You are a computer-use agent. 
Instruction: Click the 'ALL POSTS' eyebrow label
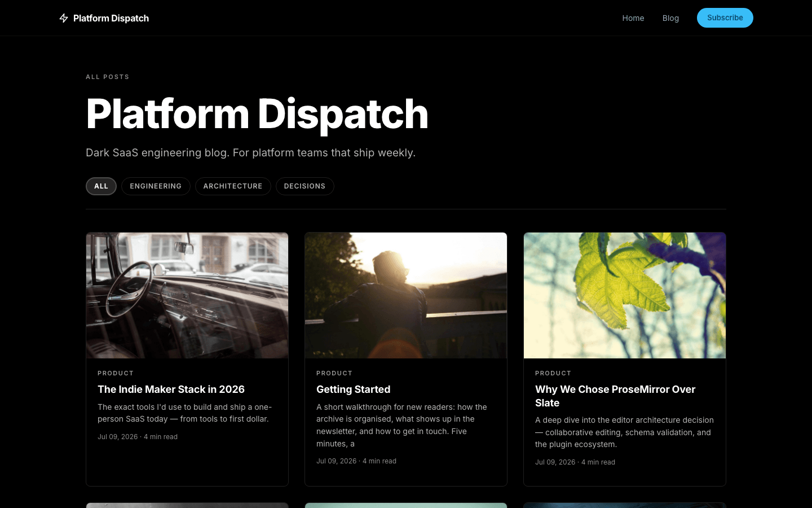coord(108,77)
